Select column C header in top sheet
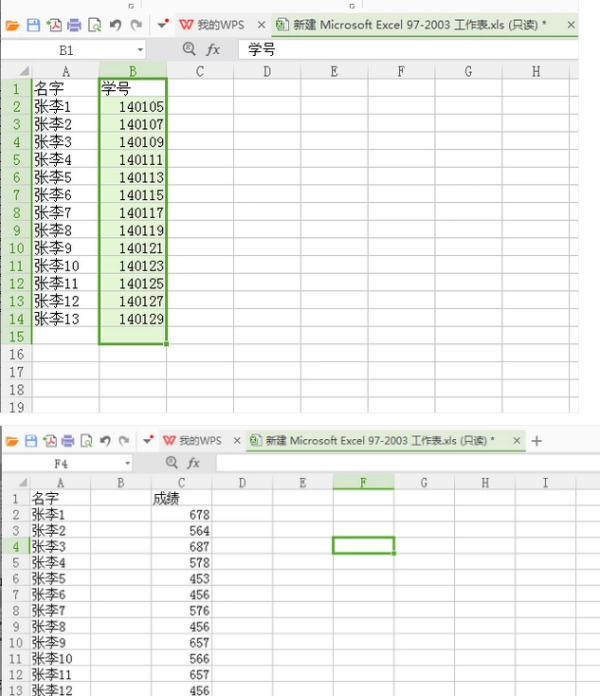The width and height of the screenshot is (600, 696). coord(200,71)
